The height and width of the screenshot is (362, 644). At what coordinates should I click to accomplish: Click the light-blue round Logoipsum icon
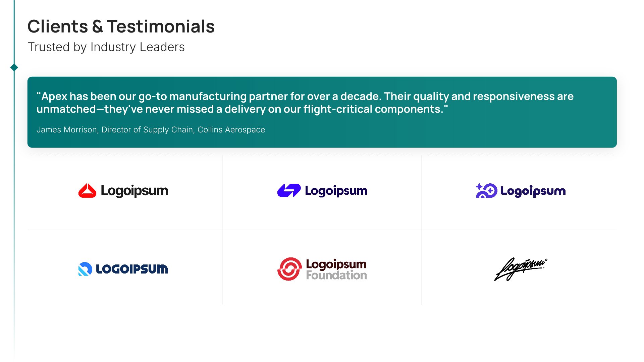point(85,269)
